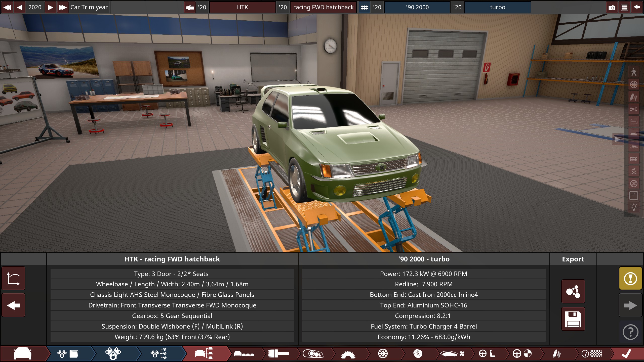Edit the '90 2000 engine family name

(x=417, y=7)
